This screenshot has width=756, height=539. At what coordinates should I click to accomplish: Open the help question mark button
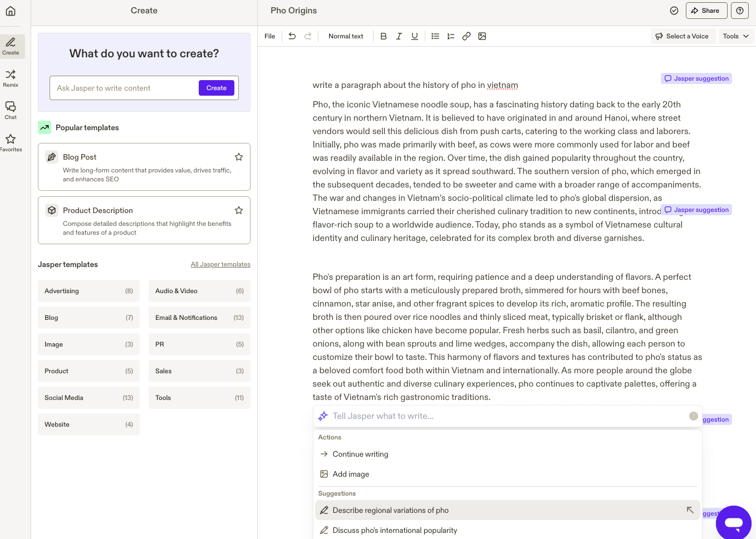click(740, 11)
